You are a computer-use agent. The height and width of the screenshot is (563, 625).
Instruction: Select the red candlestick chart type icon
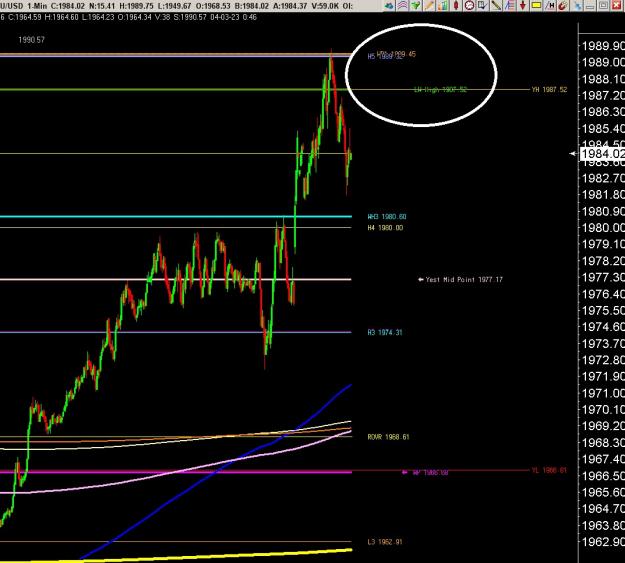tap(456, 6)
